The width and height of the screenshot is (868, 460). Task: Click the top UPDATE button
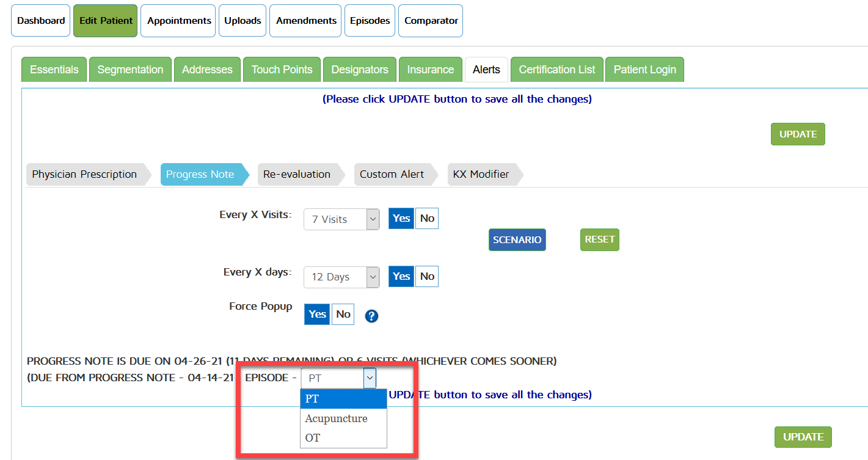[x=798, y=134]
